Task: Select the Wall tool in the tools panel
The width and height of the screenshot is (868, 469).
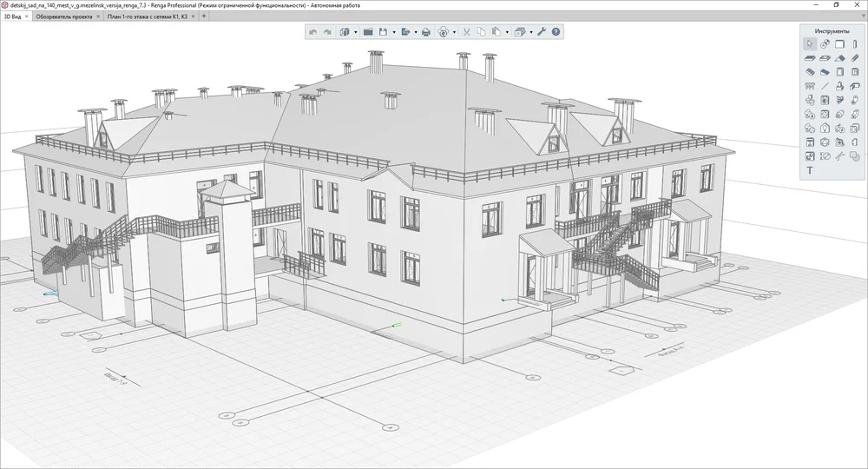Action: pos(840,43)
